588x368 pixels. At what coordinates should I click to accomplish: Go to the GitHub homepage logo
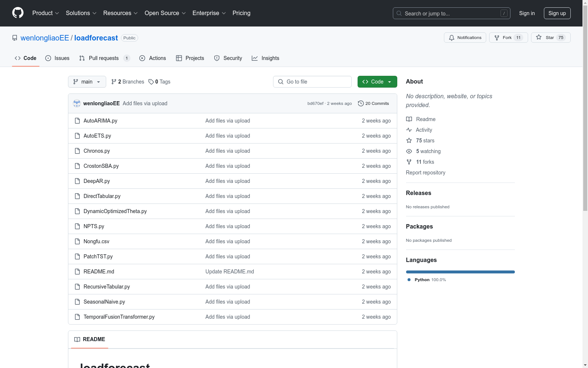(18, 13)
